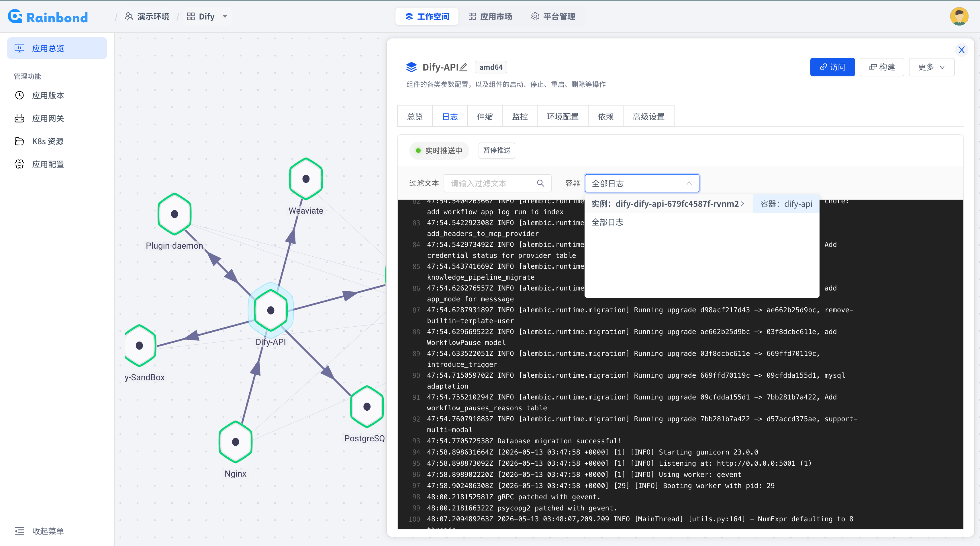Click the 演示环境 team icon
Image resolution: width=980 pixels, height=546 pixels.
(x=129, y=16)
